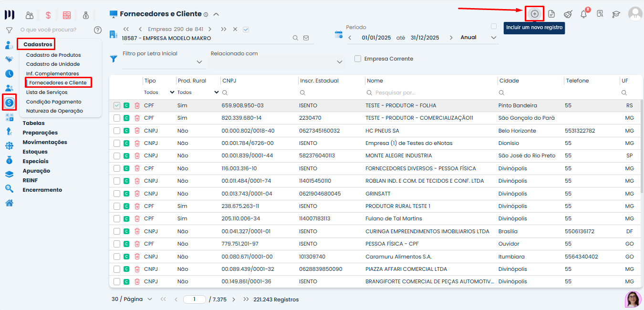Click the green edit icon for GRINSATT row
Screen dimensions: 644x310
click(x=126, y=194)
